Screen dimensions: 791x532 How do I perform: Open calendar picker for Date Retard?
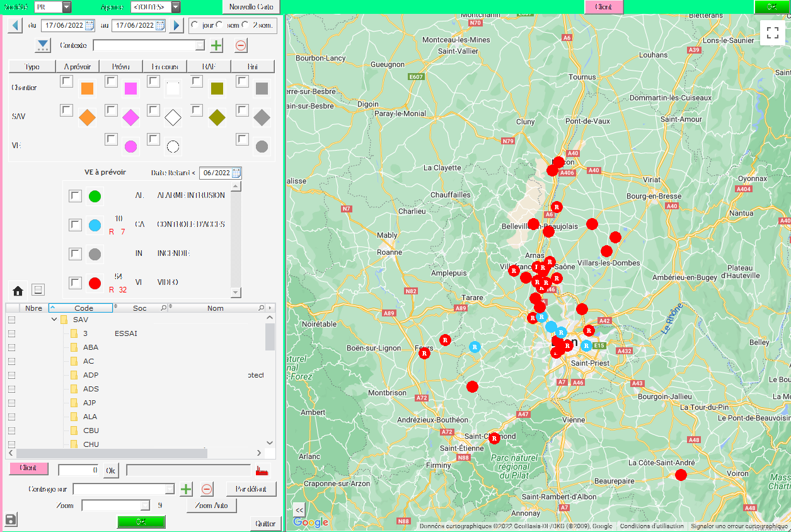(x=236, y=173)
